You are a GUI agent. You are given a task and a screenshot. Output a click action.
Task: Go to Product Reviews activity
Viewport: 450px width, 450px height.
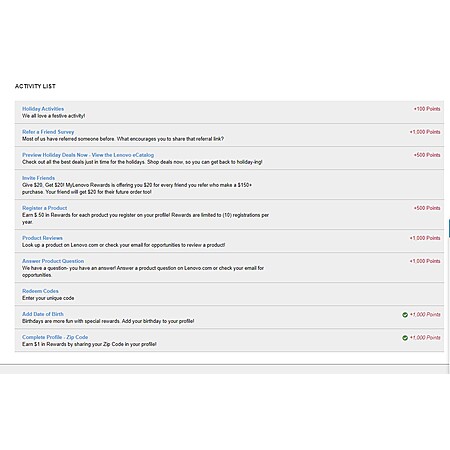click(x=42, y=238)
